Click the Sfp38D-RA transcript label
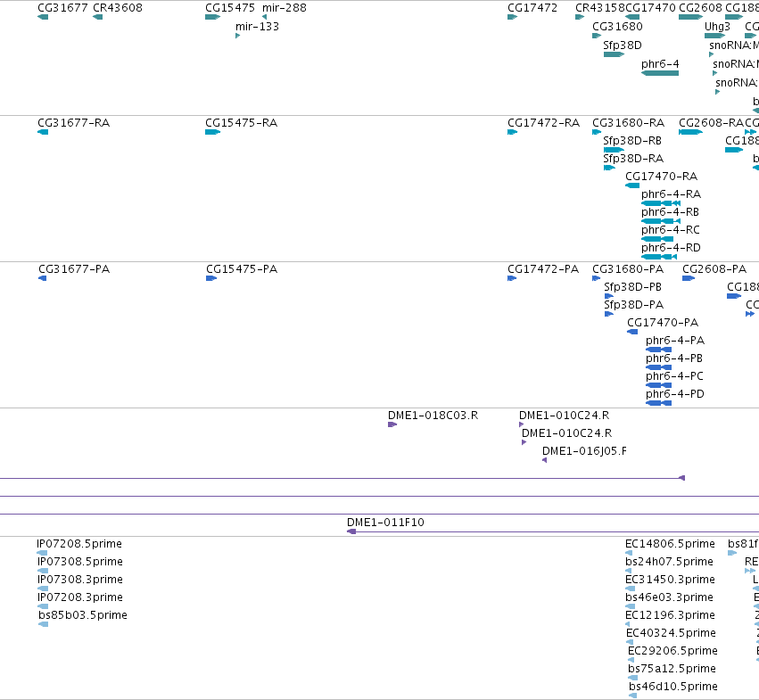 [633, 159]
